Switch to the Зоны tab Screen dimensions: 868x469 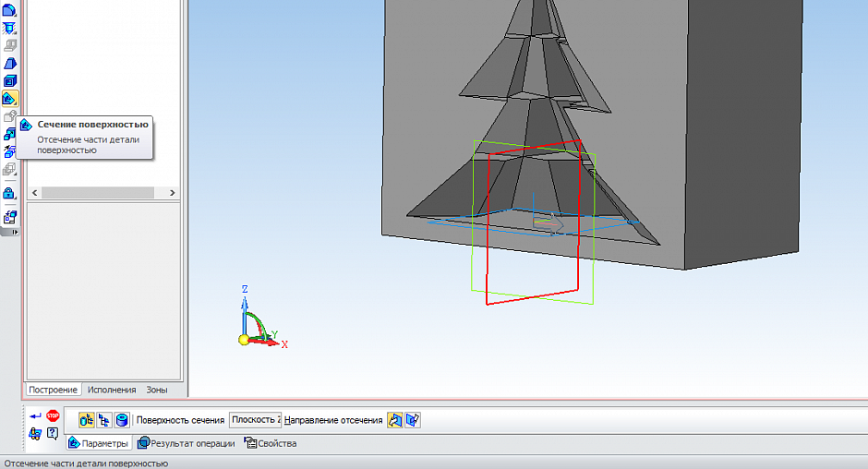157,390
